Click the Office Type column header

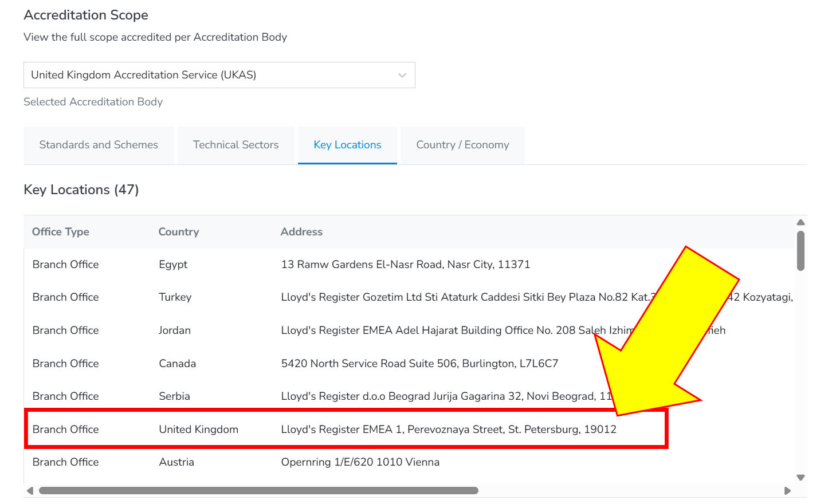tap(61, 232)
